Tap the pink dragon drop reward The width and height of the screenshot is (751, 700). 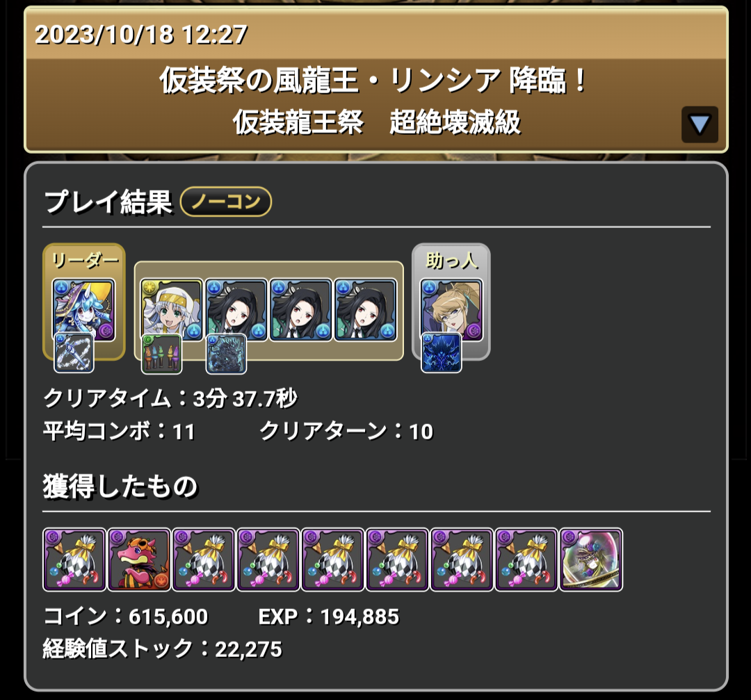[x=139, y=560]
